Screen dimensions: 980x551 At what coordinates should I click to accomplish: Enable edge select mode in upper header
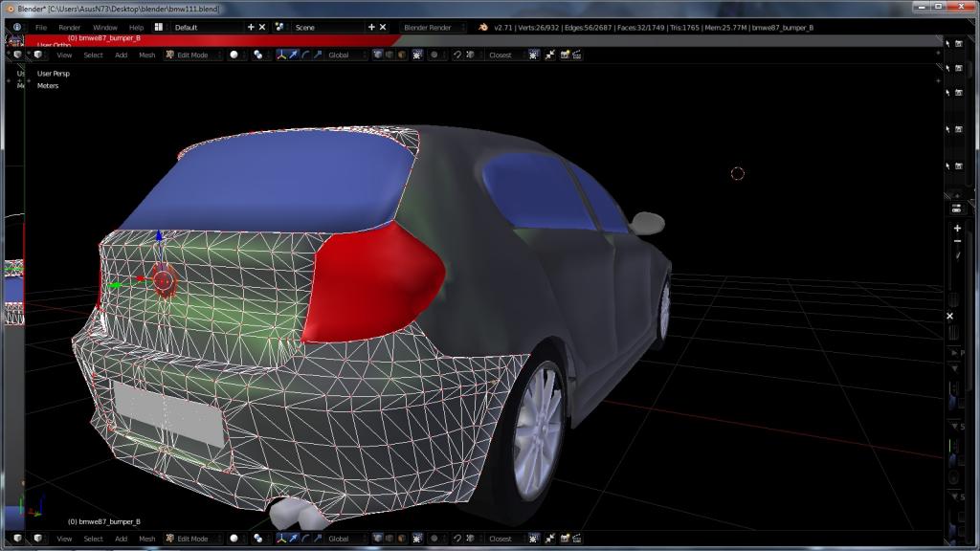coord(390,55)
